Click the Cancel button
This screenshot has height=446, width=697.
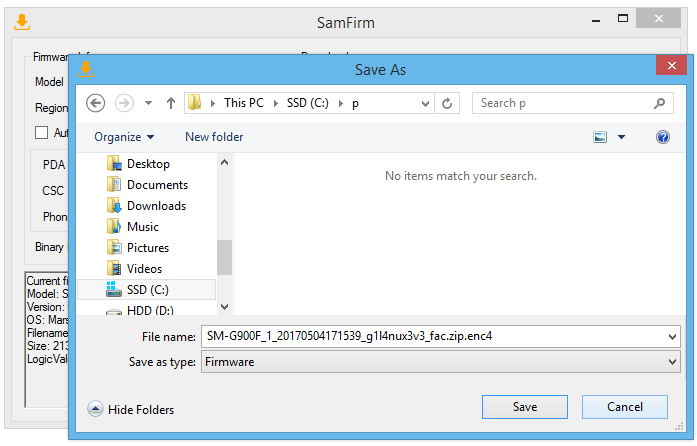click(625, 407)
